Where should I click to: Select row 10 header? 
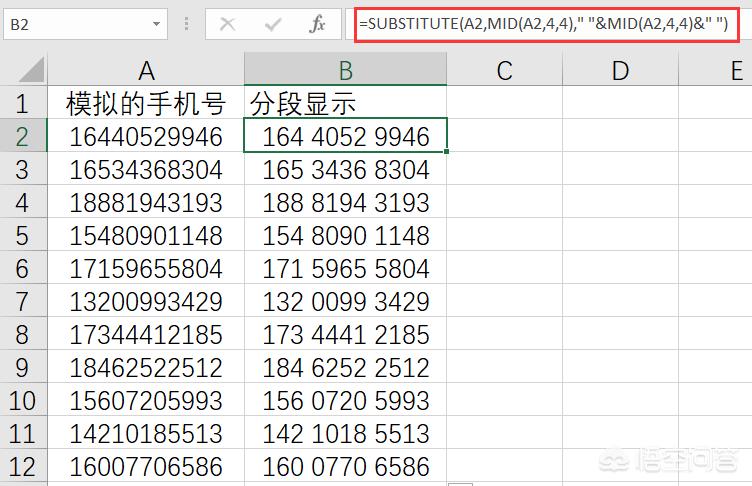[x=23, y=400]
